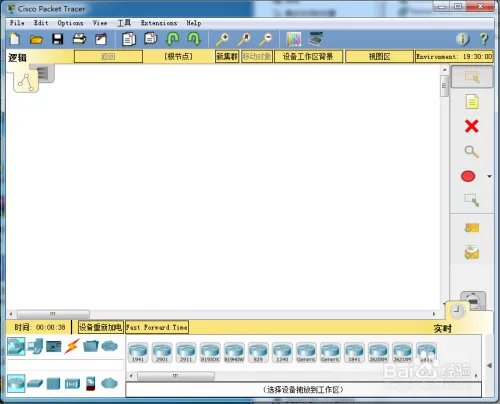
Task: Open the Help menu
Action: coord(194,23)
